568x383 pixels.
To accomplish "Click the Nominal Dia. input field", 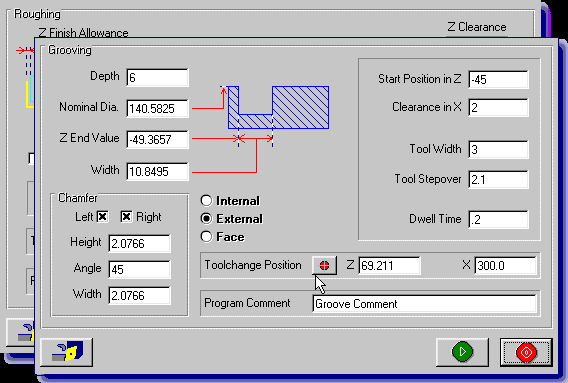I will [x=158, y=108].
